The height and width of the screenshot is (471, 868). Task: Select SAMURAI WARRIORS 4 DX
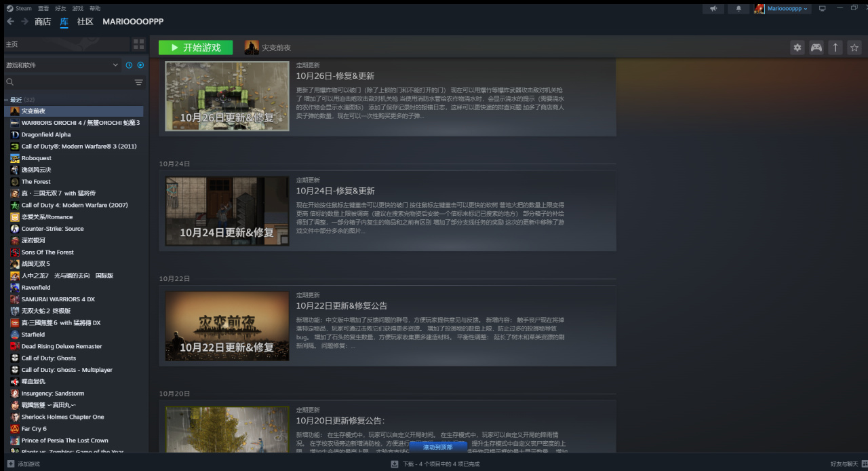(74, 299)
